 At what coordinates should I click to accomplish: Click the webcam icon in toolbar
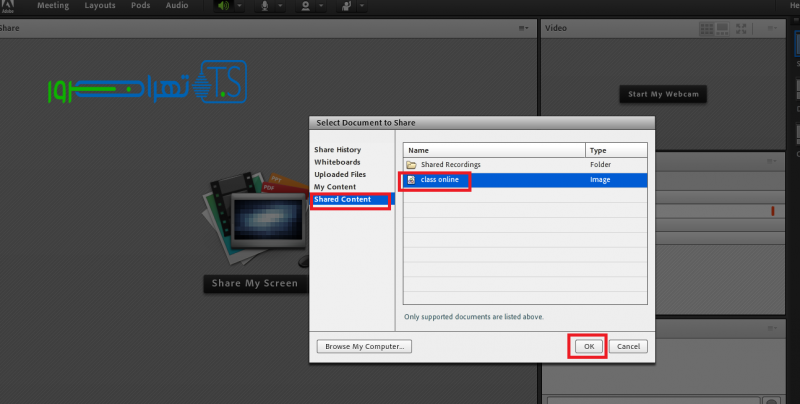click(x=306, y=6)
